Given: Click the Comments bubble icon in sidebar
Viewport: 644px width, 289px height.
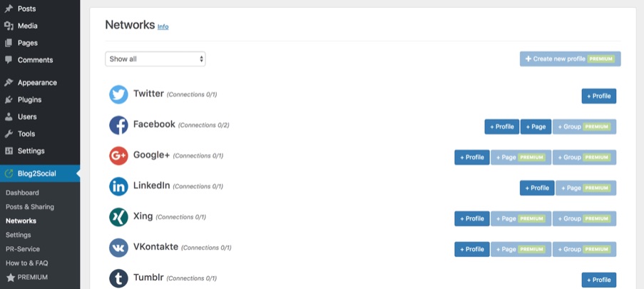Looking at the screenshot, I should pyautogui.click(x=9, y=60).
